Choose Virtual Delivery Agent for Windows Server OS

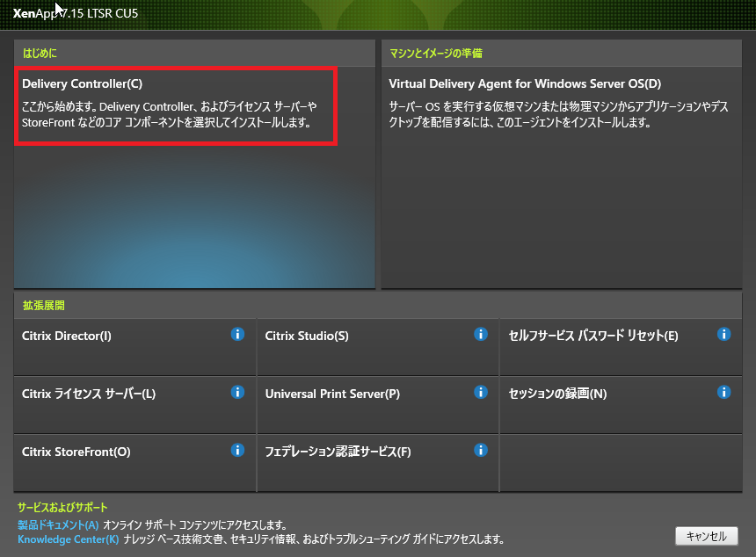(x=525, y=84)
